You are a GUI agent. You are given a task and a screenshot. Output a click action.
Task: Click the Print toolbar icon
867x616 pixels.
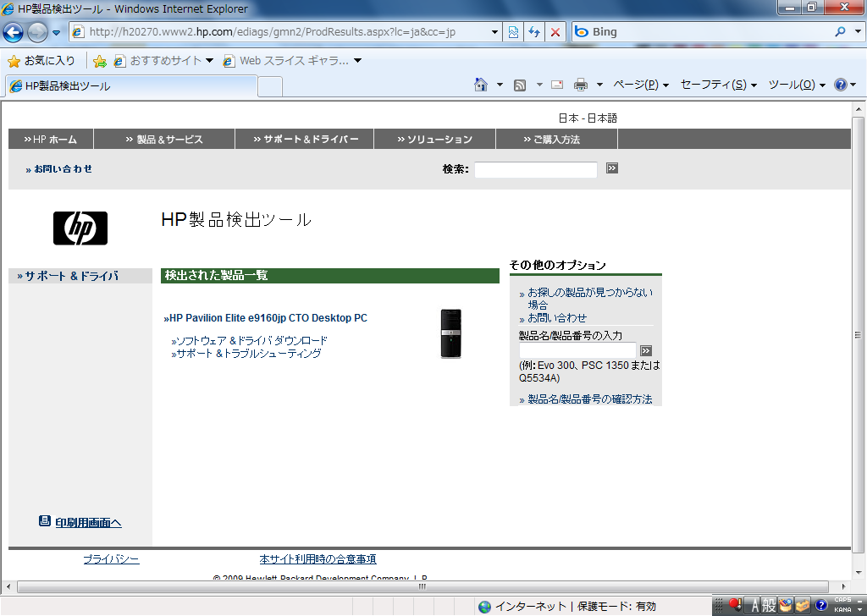tap(581, 85)
